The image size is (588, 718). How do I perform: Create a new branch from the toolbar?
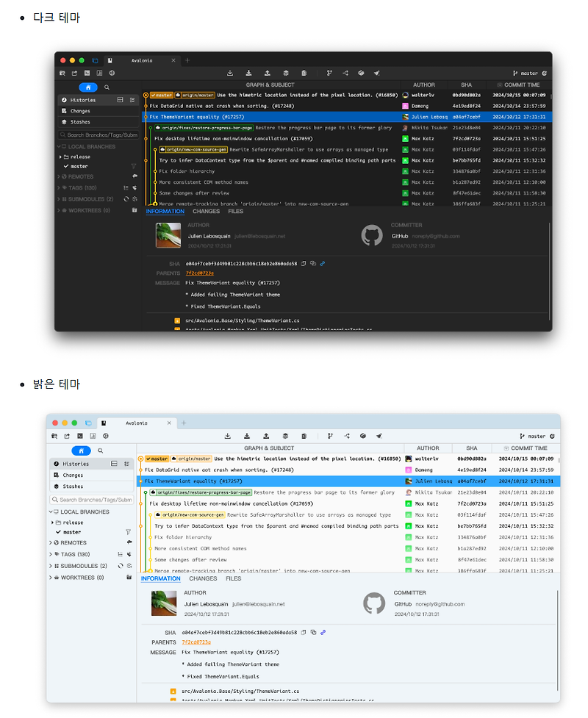point(329,73)
